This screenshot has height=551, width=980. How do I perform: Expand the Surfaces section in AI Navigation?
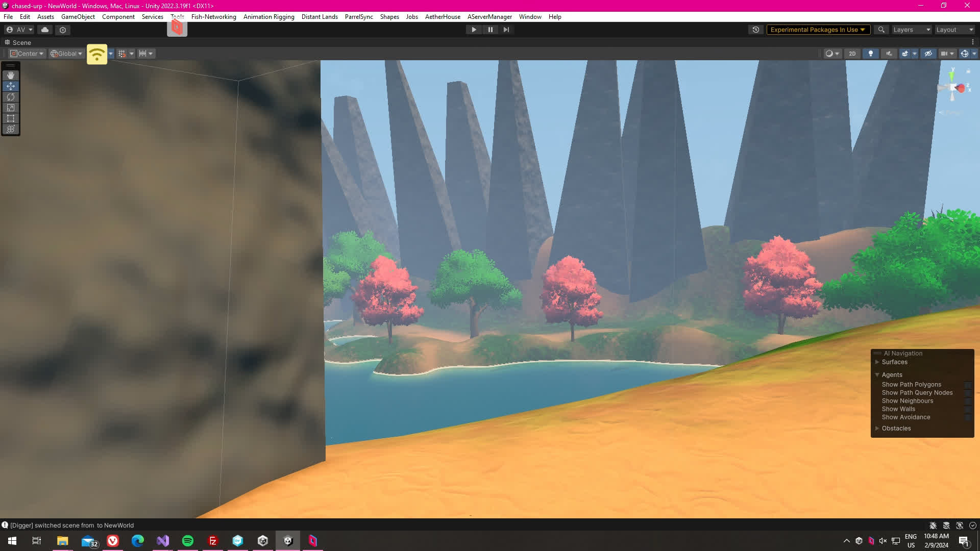(877, 362)
